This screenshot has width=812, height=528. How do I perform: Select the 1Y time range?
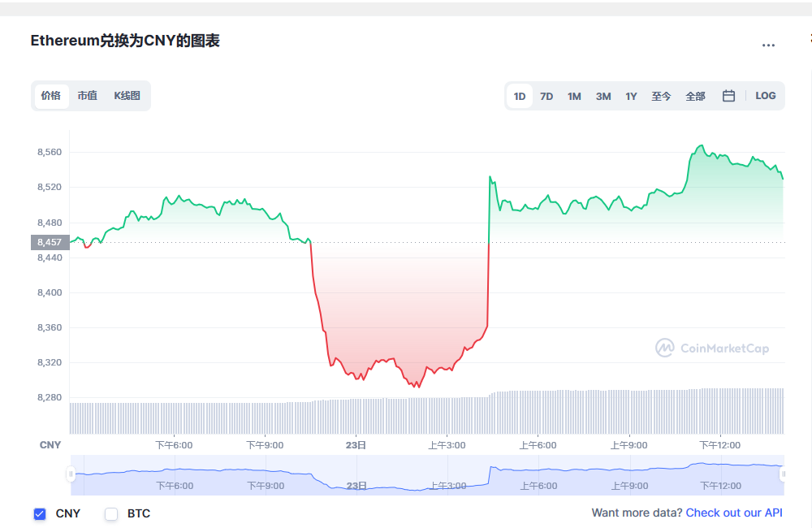631,97
